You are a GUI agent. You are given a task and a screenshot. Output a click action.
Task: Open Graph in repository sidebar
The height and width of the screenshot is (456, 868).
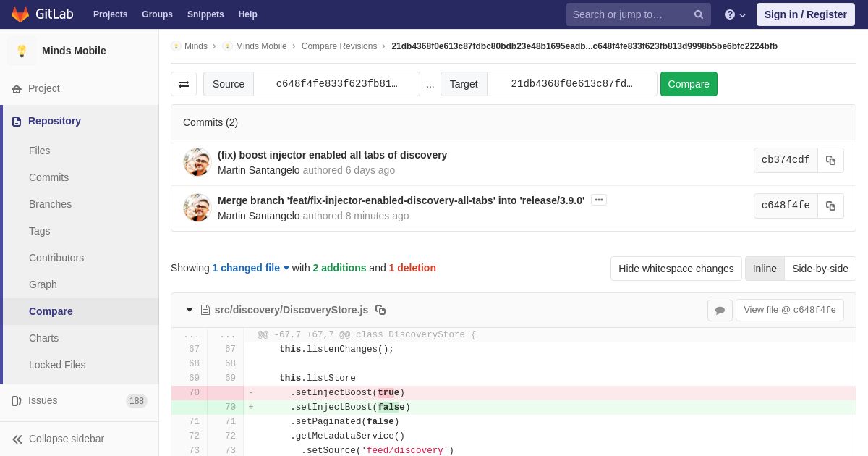point(43,284)
